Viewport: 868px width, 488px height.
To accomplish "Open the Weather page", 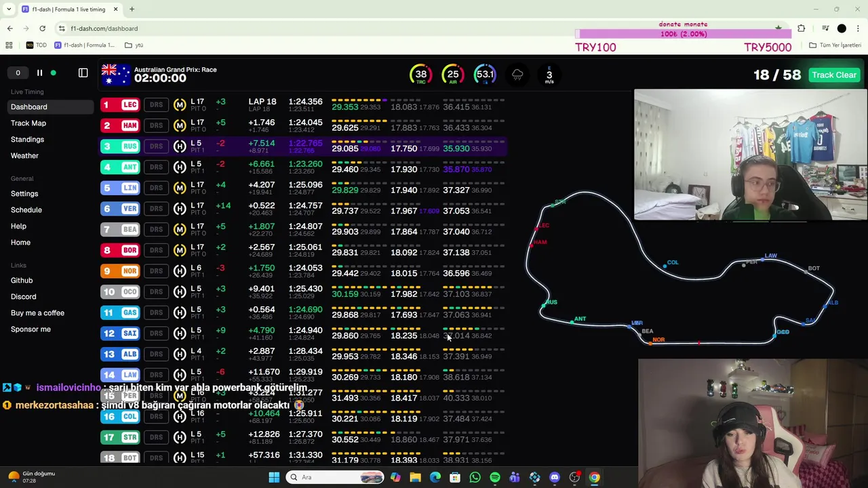I will coord(24,155).
